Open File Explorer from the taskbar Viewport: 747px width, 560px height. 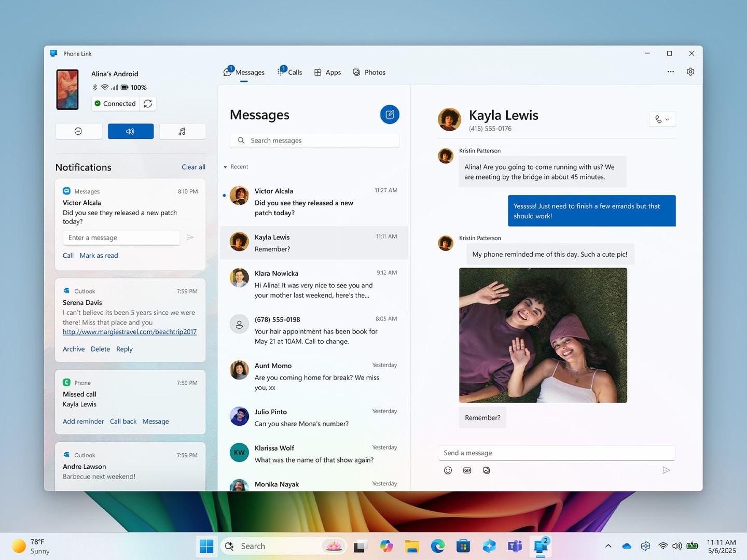(x=412, y=546)
